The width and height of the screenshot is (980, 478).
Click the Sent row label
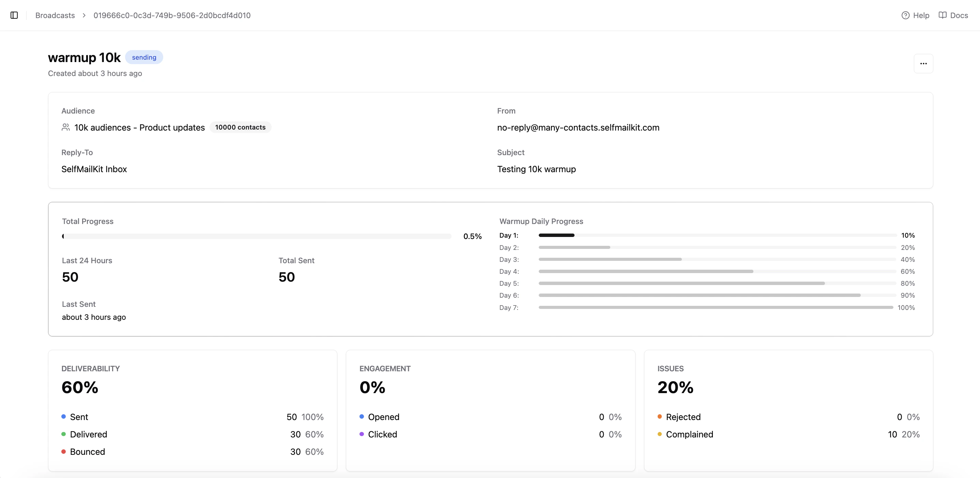click(x=79, y=417)
